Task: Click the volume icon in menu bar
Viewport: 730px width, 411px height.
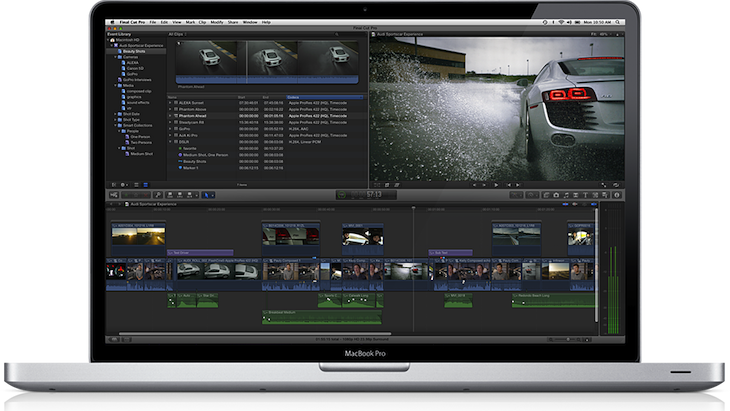Action: (569, 22)
